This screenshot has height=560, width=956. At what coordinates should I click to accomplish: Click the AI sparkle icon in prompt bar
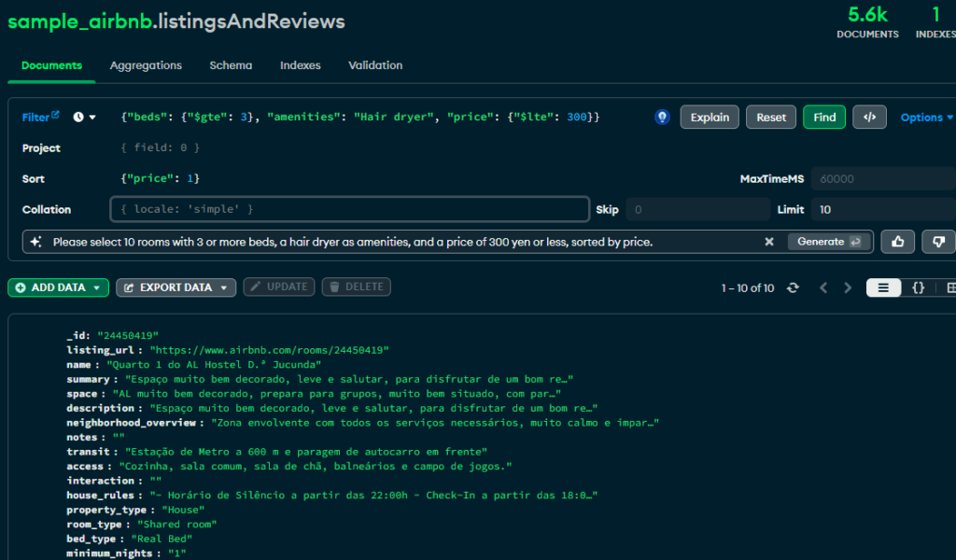tap(36, 242)
